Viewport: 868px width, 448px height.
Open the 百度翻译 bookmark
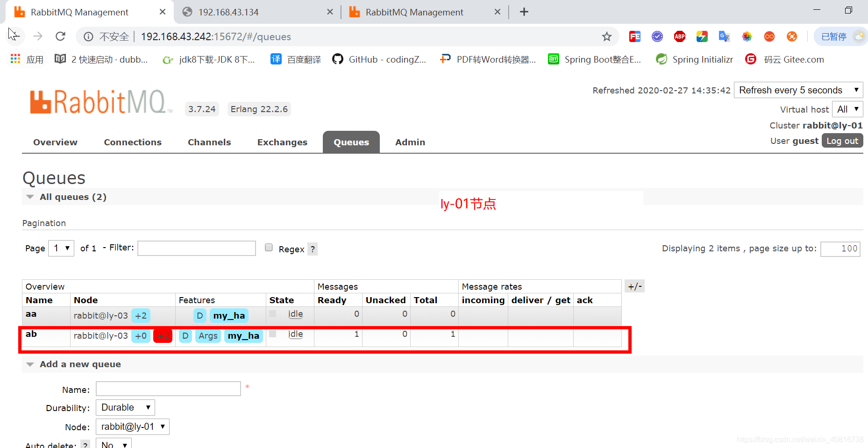[x=296, y=59]
